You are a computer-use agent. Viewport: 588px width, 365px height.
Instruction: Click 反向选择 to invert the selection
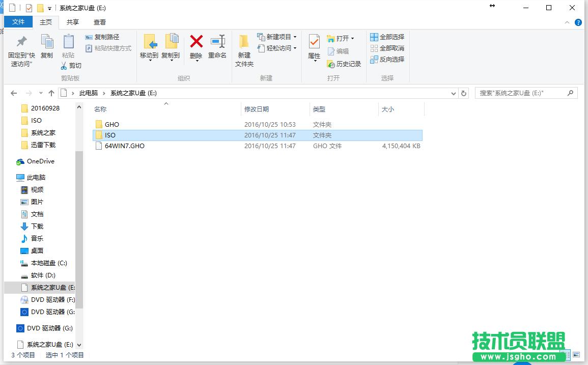pyautogui.click(x=387, y=59)
